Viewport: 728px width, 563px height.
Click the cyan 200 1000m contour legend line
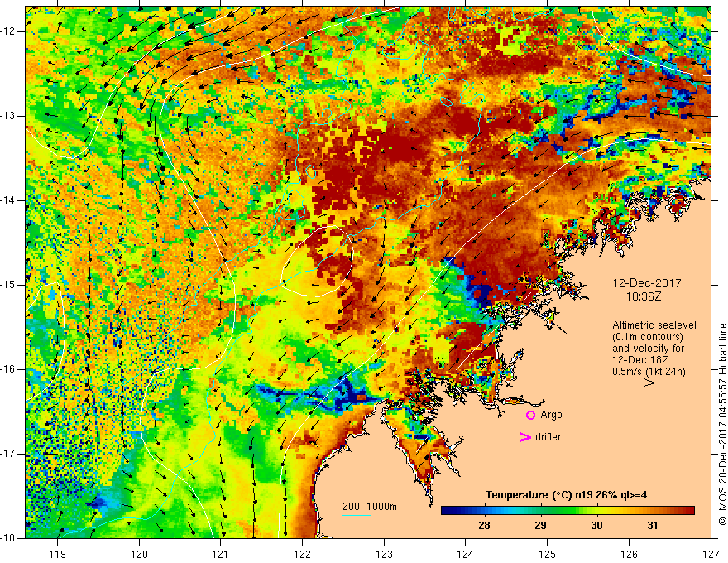point(357,515)
